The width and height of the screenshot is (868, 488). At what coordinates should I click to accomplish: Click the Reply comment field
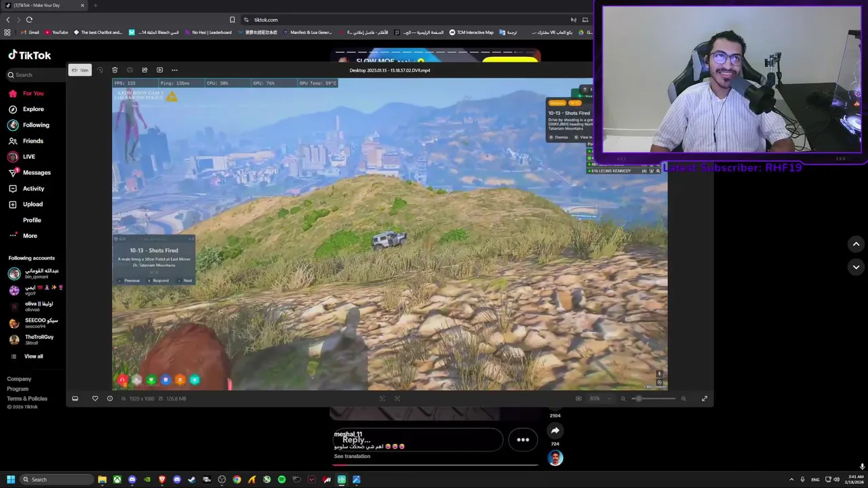pos(416,440)
